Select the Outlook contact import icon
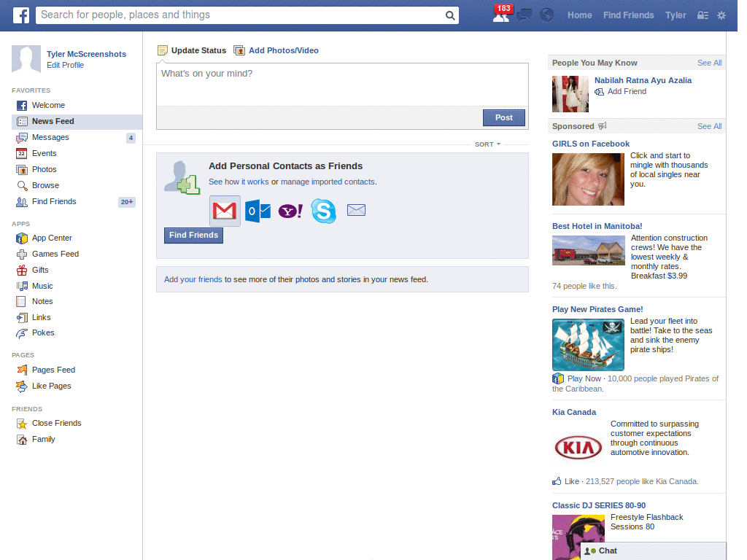Screen dimensions: 747x560 click(x=258, y=211)
